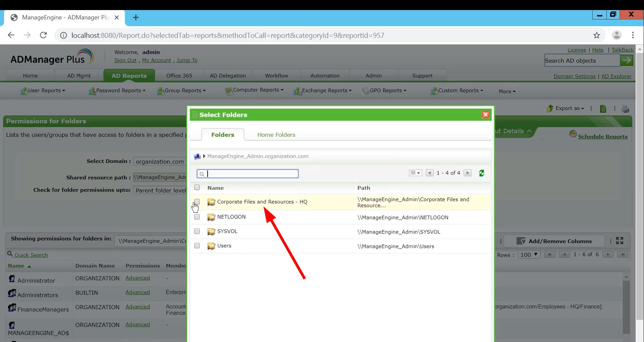Reload the browser page
Screen dimensions: 644x342
(x=43, y=35)
